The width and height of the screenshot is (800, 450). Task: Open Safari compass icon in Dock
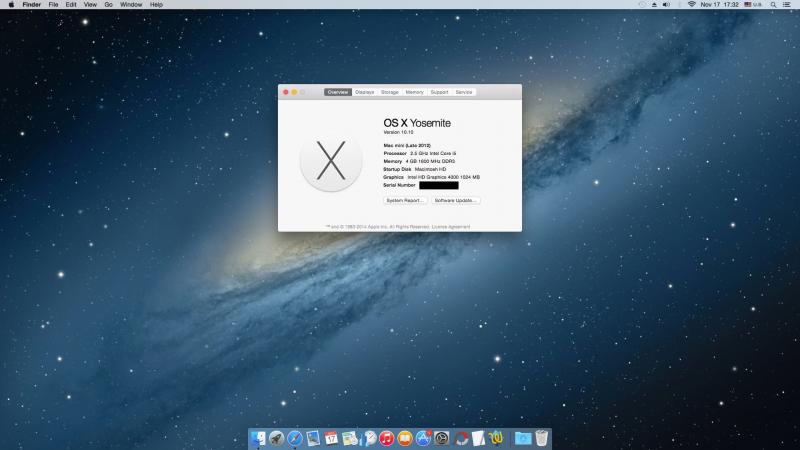295,438
